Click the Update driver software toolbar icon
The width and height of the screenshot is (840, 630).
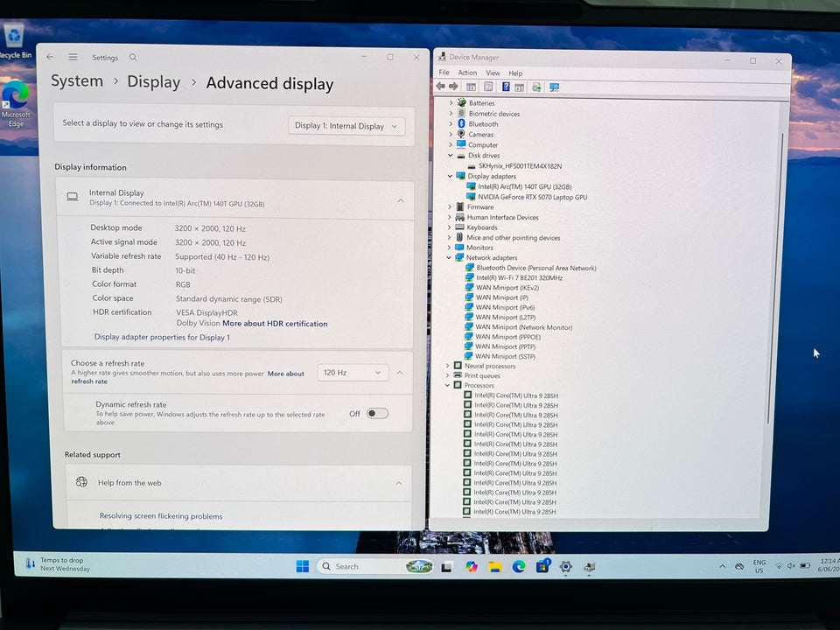(536, 87)
